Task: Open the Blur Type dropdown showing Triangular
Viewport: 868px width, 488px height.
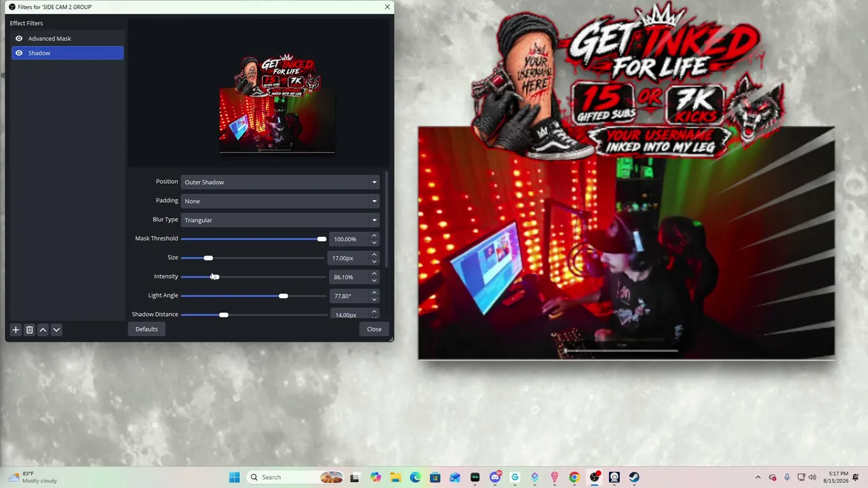Action: (279, 220)
